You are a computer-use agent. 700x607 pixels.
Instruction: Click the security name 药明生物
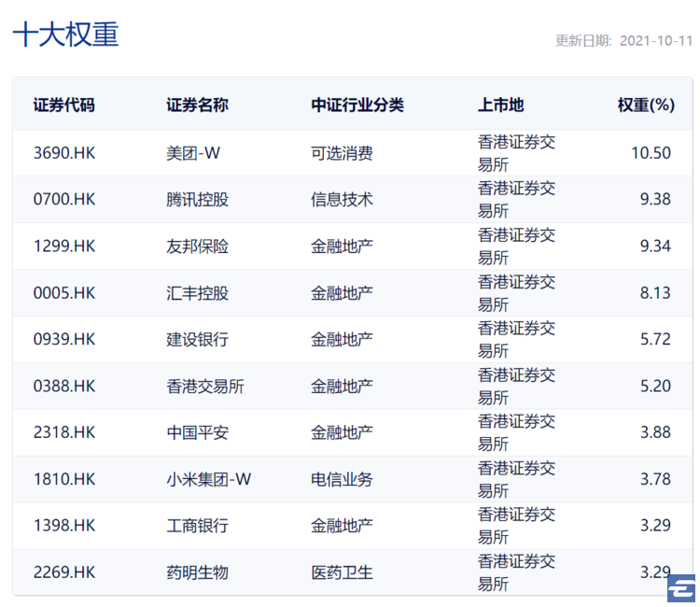click(x=197, y=572)
